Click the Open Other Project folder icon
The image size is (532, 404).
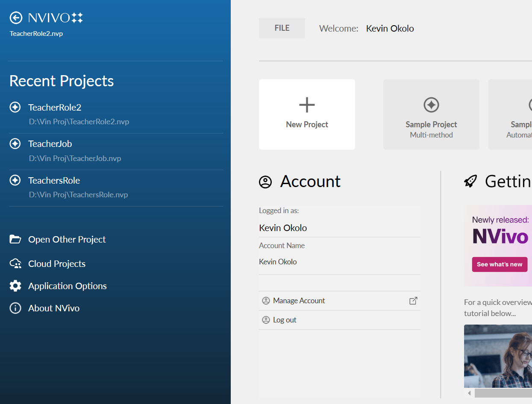(15, 239)
